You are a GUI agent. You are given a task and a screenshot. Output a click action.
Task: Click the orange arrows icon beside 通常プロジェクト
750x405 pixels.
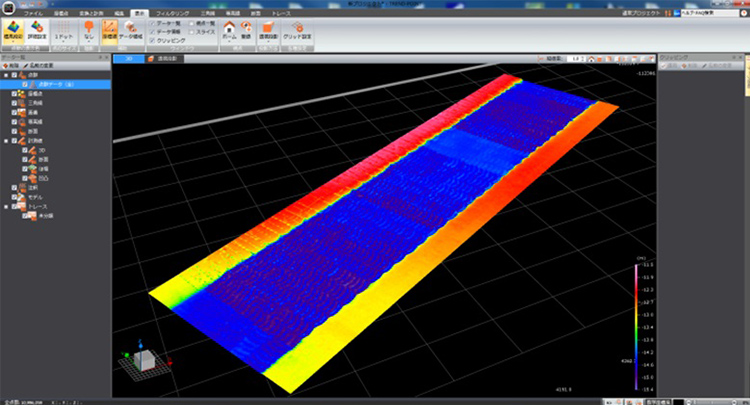[x=668, y=13]
